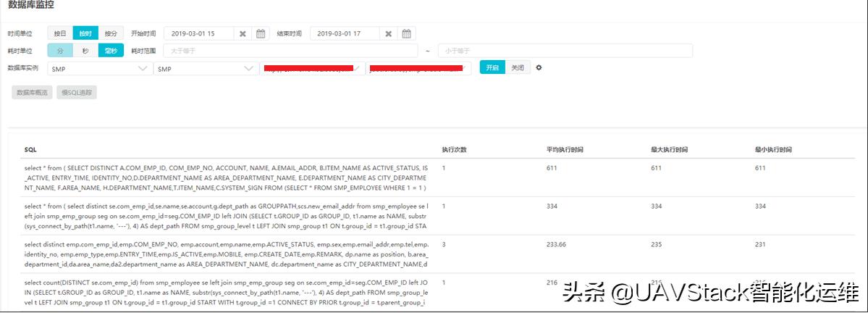Open the 慢SQL追踪 view
The width and height of the screenshot is (868, 313).
[77, 93]
